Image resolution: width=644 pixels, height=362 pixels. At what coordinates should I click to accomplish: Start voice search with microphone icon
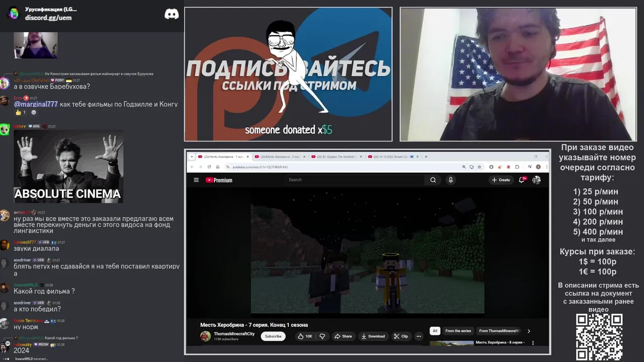451,180
